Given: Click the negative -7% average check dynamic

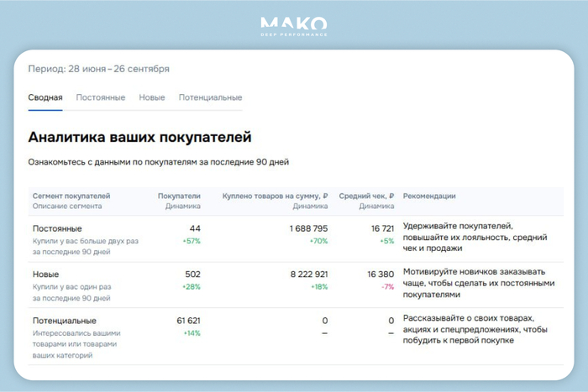Looking at the screenshot, I should 386,287.
